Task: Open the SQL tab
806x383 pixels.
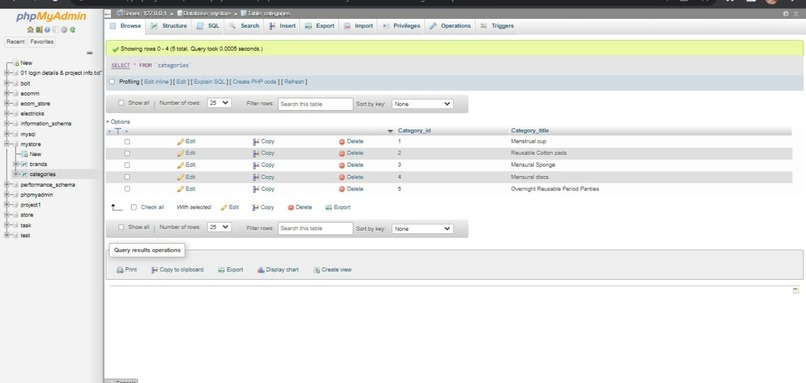Action: pyautogui.click(x=208, y=26)
